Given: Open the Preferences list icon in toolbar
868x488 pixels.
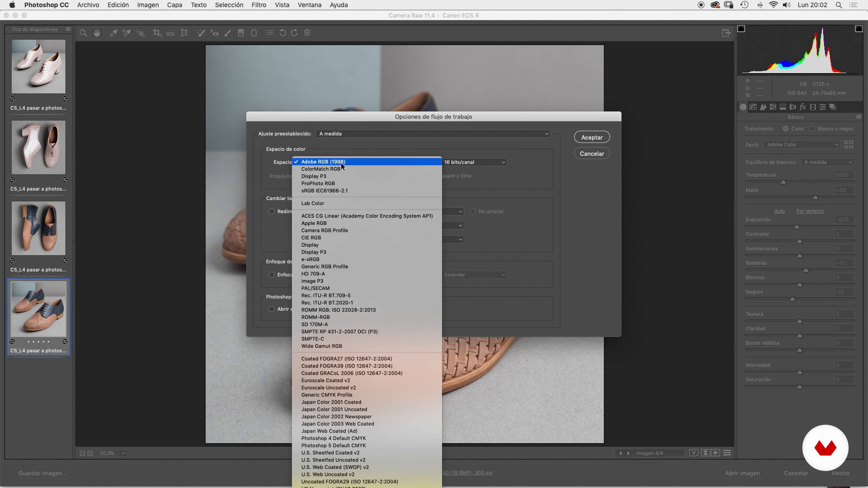Looking at the screenshot, I should [270, 33].
